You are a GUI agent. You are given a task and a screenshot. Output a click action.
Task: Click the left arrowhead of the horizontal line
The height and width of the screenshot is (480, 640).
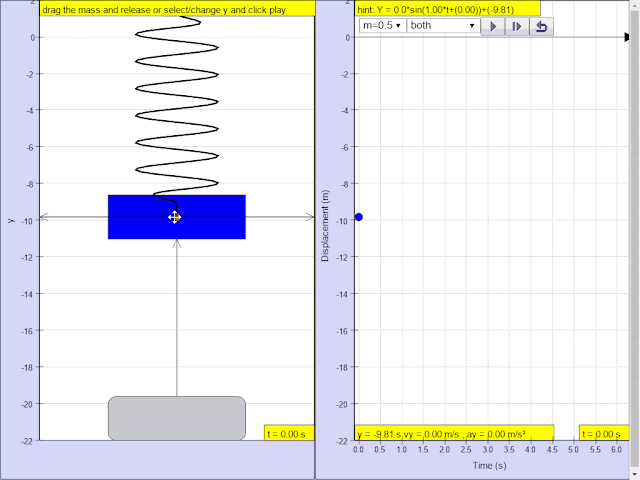[x=44, y=217]
